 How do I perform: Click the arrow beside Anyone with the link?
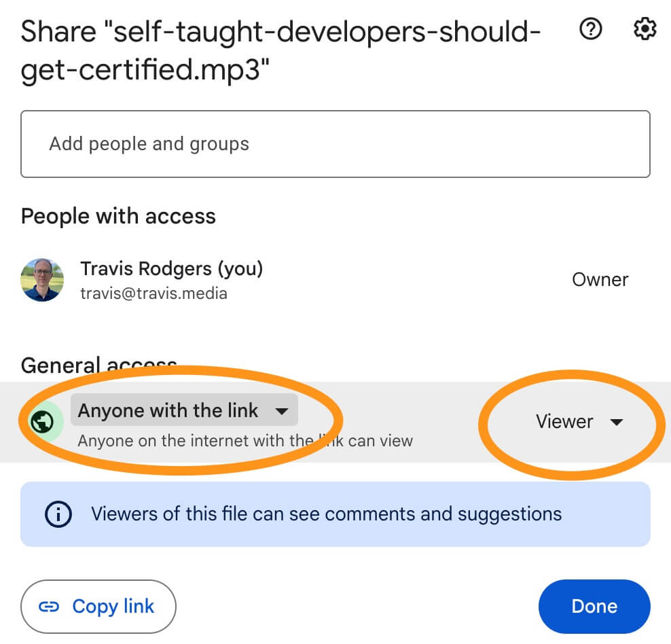[282, 411]
